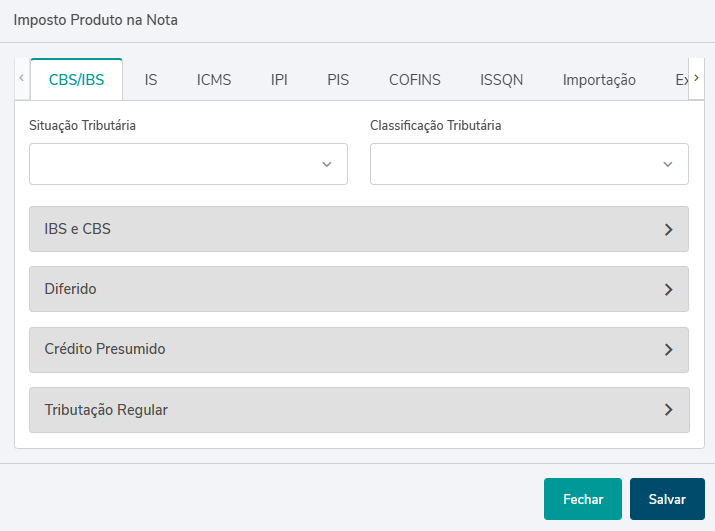The image size is (715, 531).
Task: Click the Salvar button
Action: point(667,499)
